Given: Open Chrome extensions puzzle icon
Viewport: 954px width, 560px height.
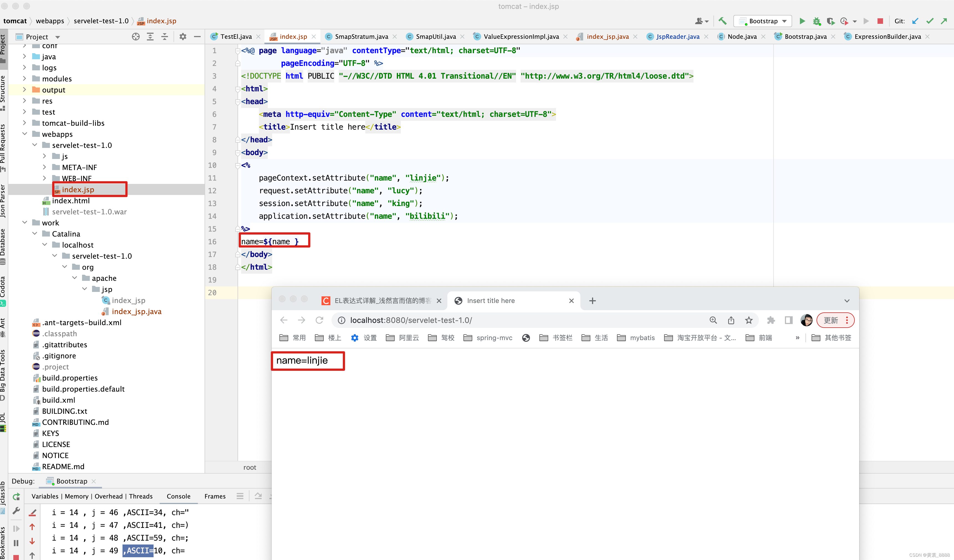Looking at the screenshot, I should point(771,320).
